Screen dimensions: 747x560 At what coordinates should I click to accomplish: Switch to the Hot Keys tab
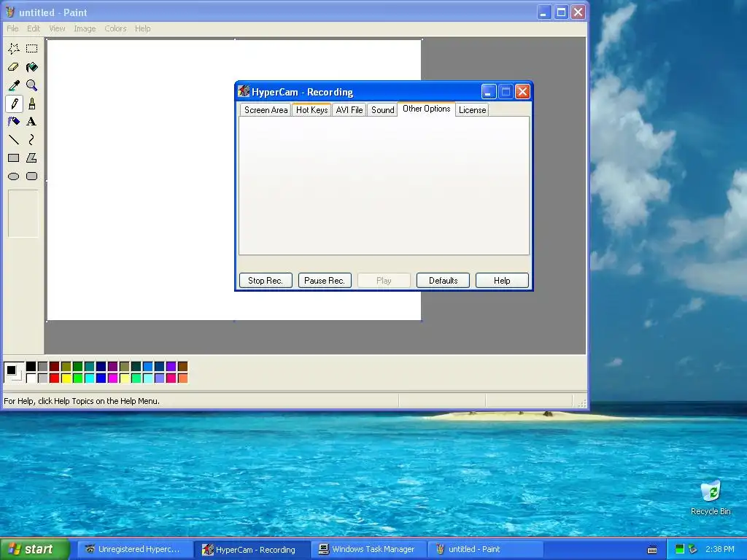[x=311, y=110]
